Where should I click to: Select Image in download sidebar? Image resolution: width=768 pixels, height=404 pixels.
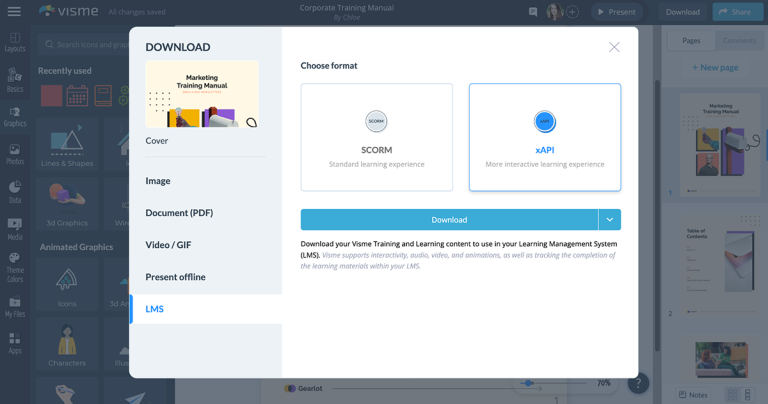click(x=158, y=181)
